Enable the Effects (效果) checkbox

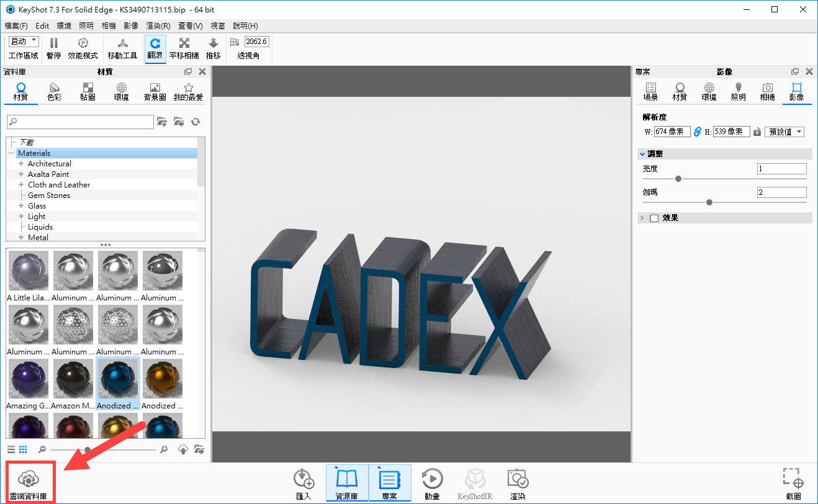(x=654, y=218)
